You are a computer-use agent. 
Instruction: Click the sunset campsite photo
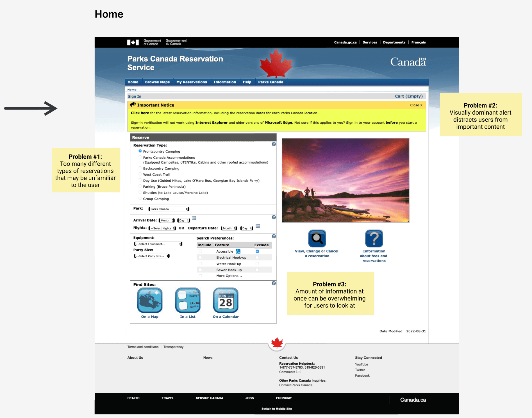345,180
